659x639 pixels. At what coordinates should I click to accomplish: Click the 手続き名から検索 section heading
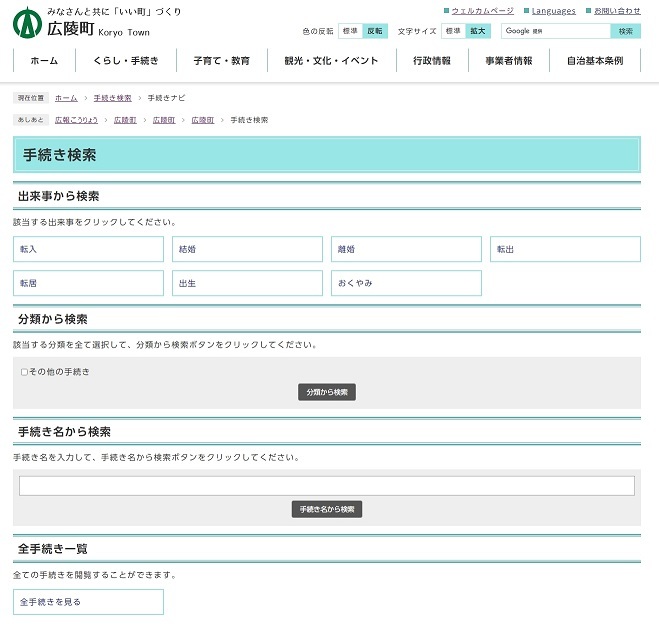click(64, 432)
